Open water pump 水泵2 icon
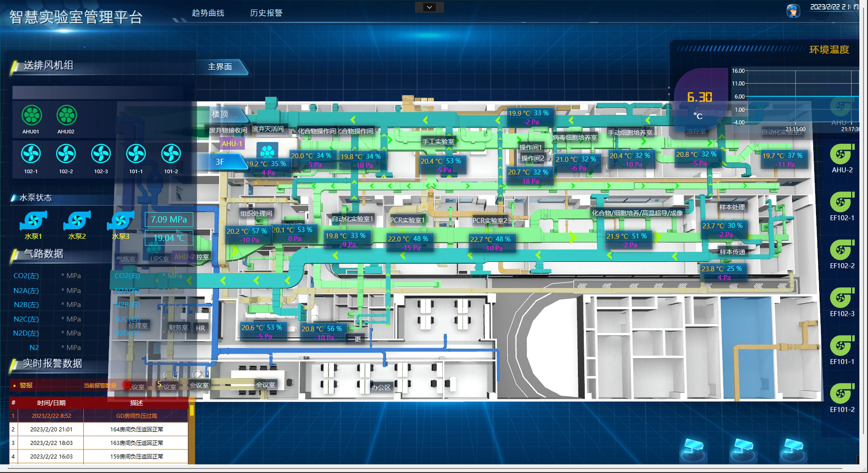The height and width of the screenshot is (473, 868). 77,221
